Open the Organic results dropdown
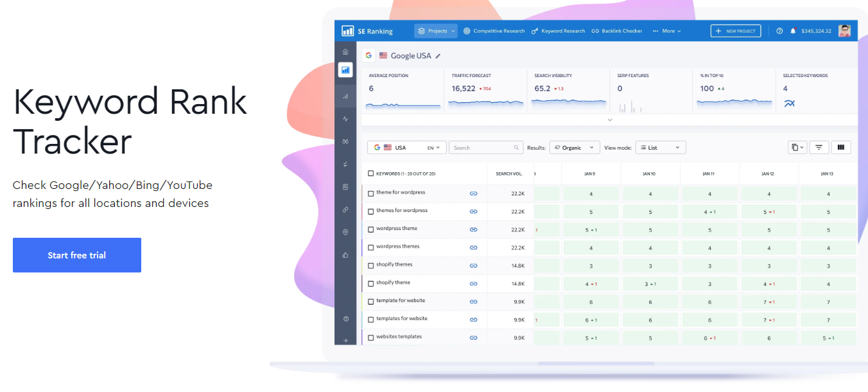Viewport: 868px width, 392px height. point(574,147)
